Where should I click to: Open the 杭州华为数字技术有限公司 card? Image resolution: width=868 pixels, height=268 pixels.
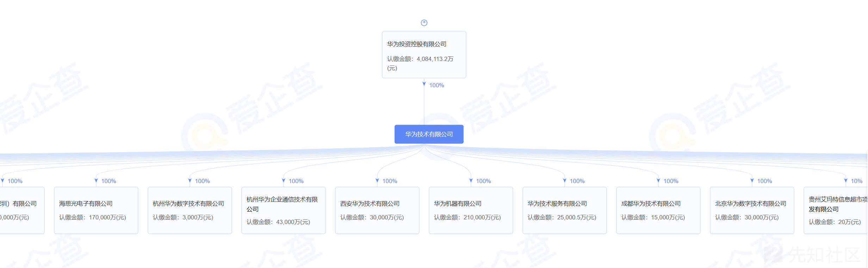pyautogui.click(x=190, y=210)
